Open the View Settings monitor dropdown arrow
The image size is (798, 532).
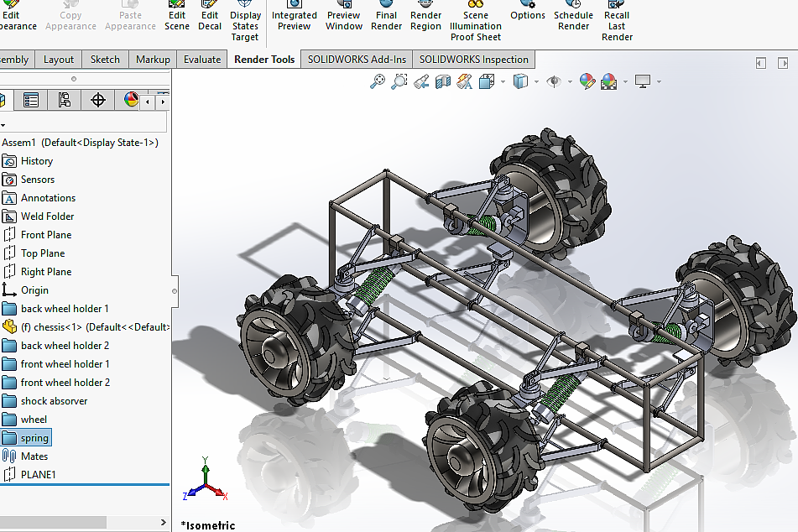point(659,82)
